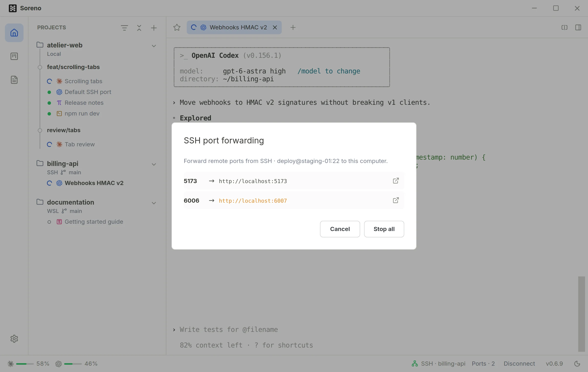
Task: Click the v0.6.9 version label
Action: click(554, 364)
